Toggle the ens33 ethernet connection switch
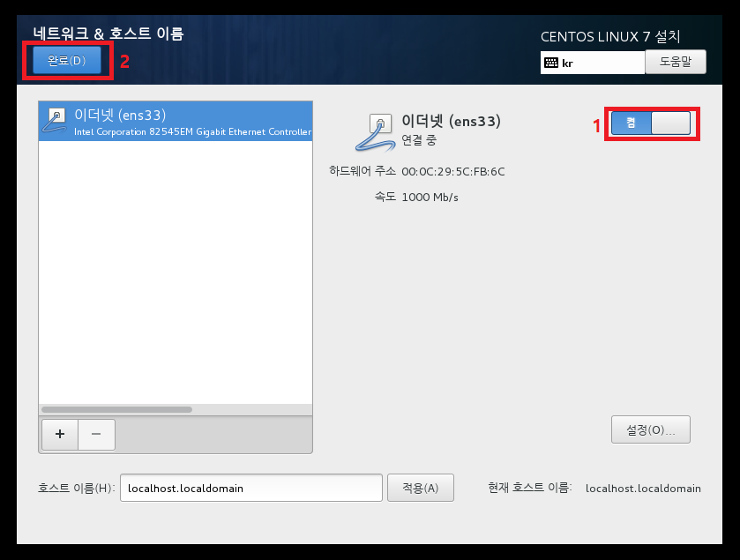 coord(651,123)
